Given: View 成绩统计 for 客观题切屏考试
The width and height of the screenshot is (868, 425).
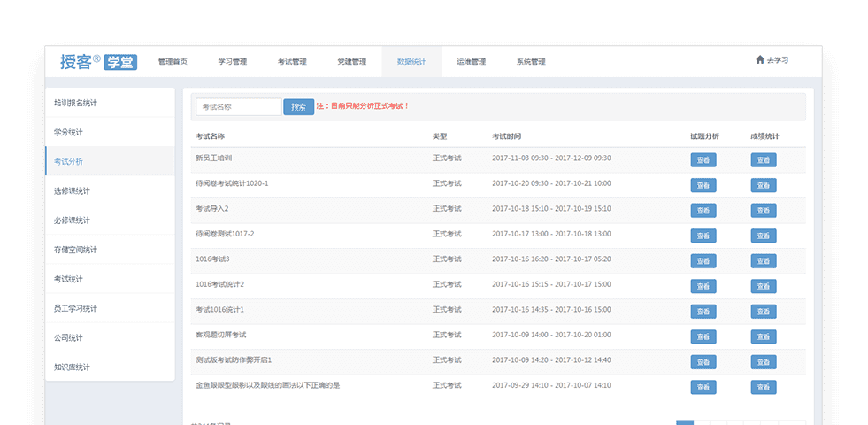Looking at the screenshot, I should click(x=764, y=336).
